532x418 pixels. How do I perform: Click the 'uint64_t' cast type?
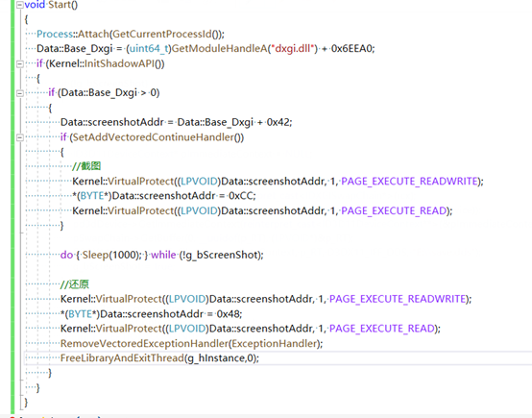pos(149,49)
